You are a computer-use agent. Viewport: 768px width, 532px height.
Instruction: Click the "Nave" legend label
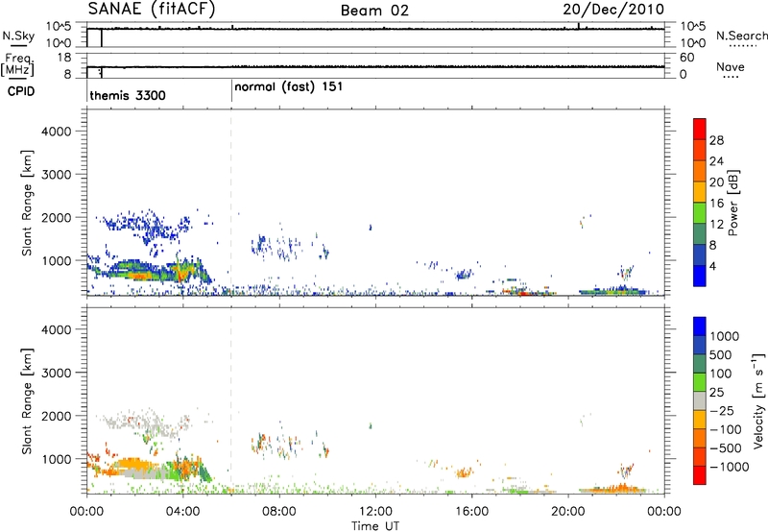(731, 66)
